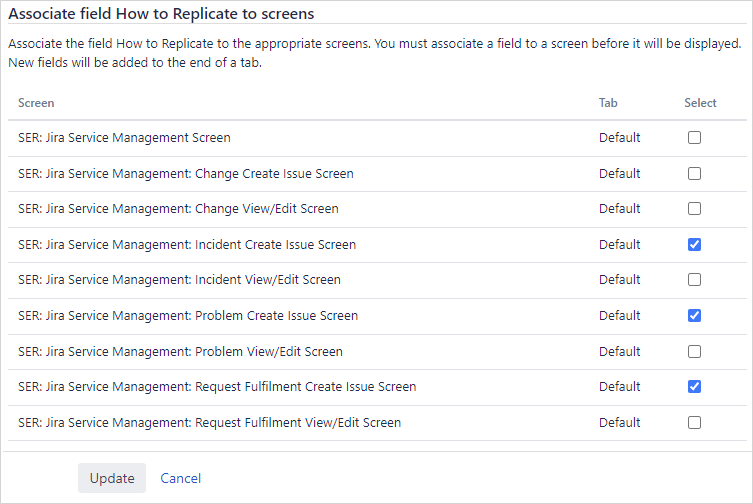
Task: Click the Select column header
Action: click(x=700, y=103)
